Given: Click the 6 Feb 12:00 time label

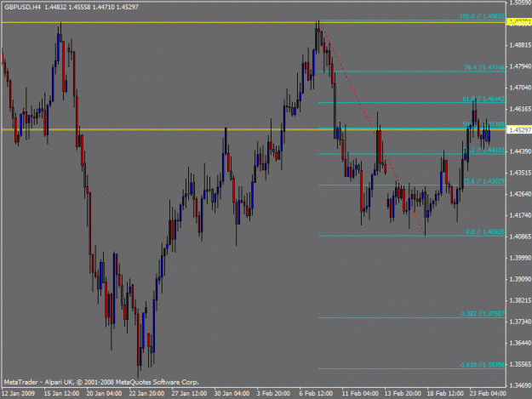Looking at the screenshot, I should (316, 393).
